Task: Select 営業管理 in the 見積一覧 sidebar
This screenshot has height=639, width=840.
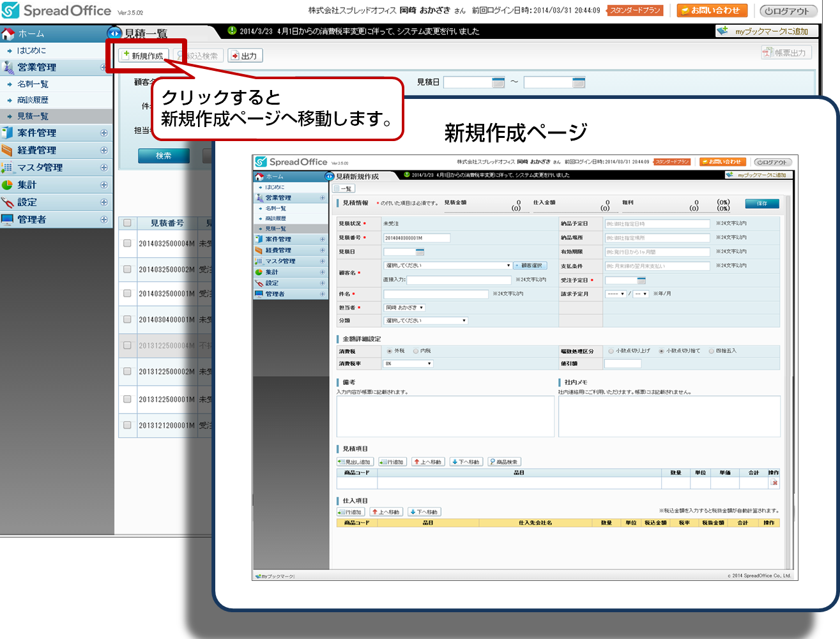Action: [x=37, y=67]
